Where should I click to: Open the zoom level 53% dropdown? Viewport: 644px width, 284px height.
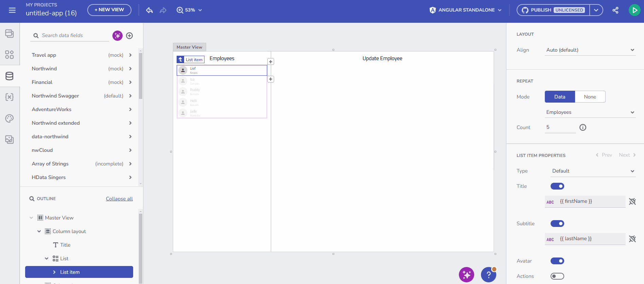(x=190, y=10)
